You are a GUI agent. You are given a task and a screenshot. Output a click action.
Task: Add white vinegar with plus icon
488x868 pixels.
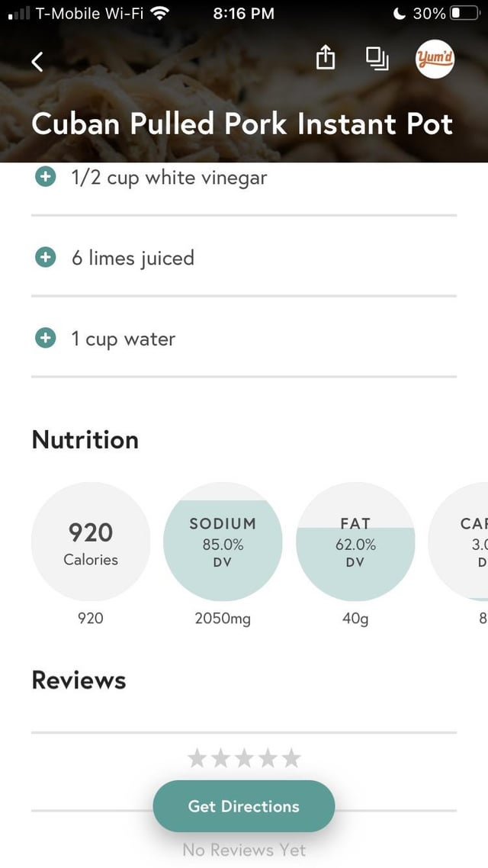(x=46, y=177)
